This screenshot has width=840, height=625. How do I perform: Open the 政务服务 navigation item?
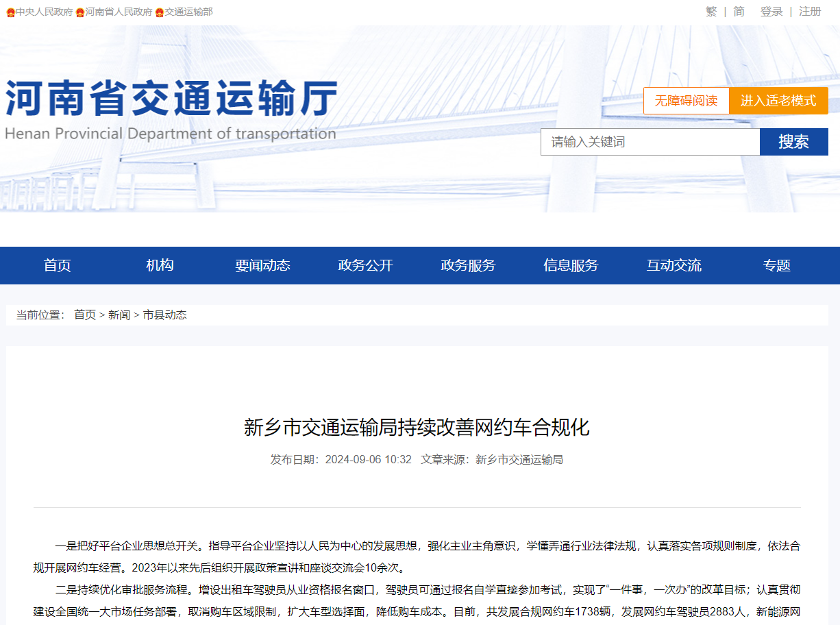(x=469, y=266)
